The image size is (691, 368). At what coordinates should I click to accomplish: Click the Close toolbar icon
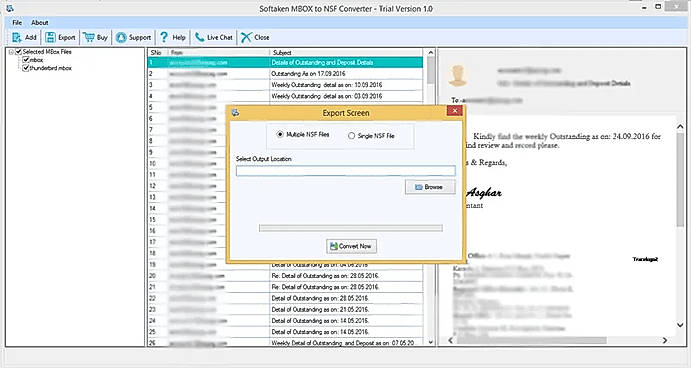246,37
